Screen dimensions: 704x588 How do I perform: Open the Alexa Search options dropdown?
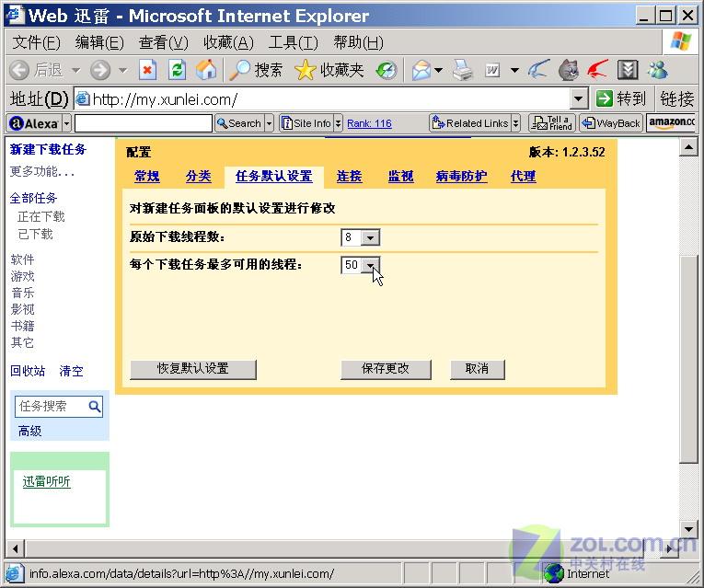pyautogui.click(x=269, y=123)
